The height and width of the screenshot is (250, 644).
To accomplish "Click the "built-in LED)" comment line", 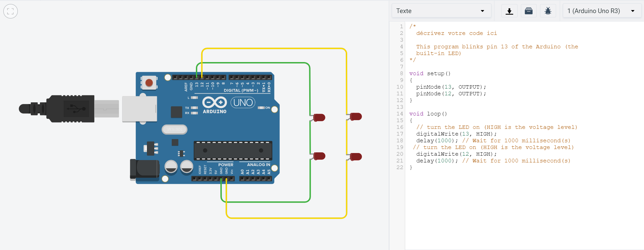I will pyautogui.click(x=438, y=53).
